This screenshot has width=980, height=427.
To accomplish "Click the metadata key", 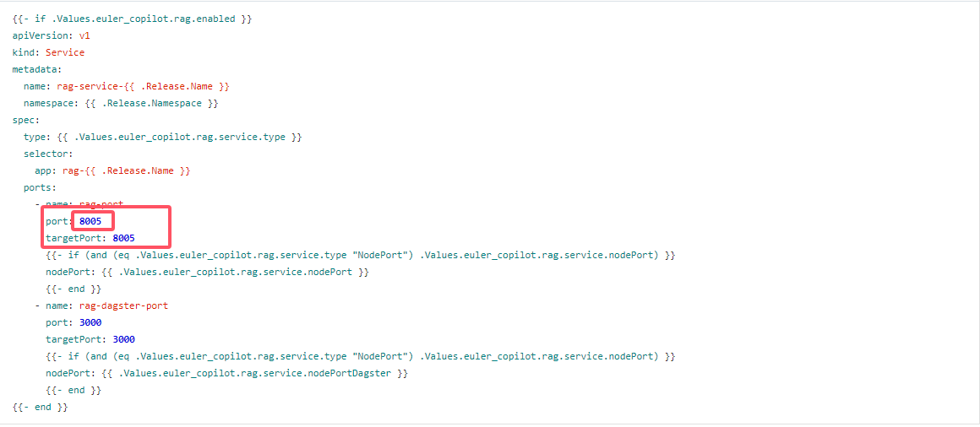I will click(37, 69).
